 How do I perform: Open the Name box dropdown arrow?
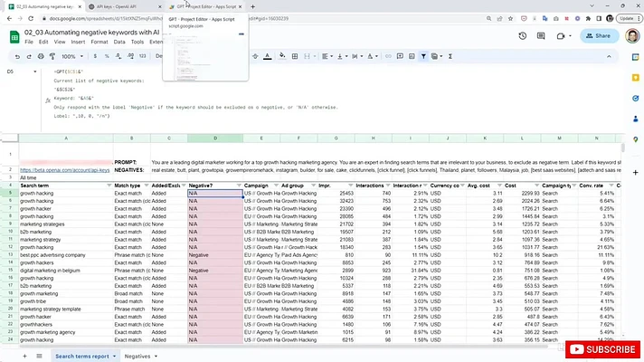35,71
